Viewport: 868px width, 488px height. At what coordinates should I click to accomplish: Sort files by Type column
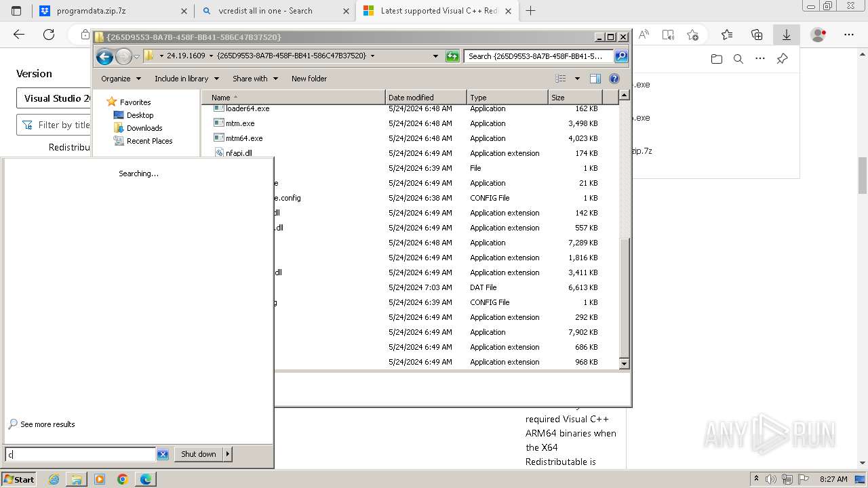click(507, 98)
